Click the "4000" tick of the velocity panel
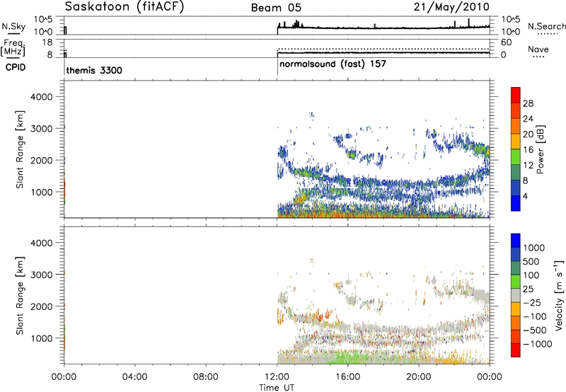This screenshot has width=566, height=392. 42,243
